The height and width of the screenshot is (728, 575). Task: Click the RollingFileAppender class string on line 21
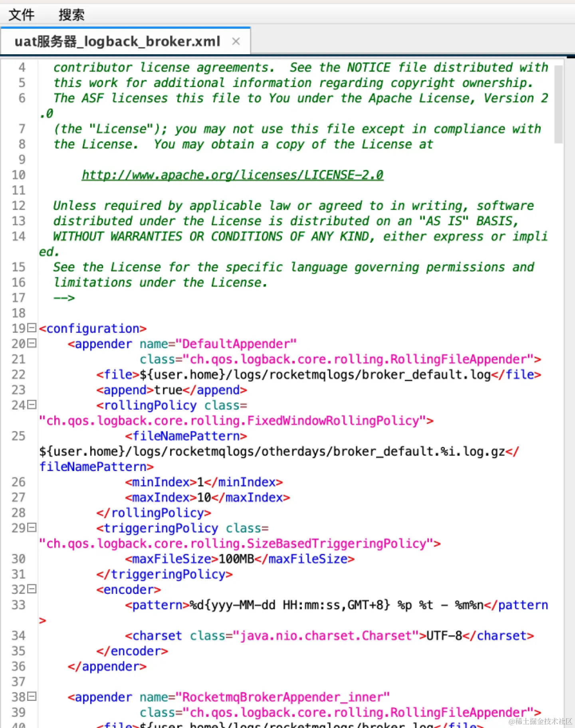tap(358, 359)
